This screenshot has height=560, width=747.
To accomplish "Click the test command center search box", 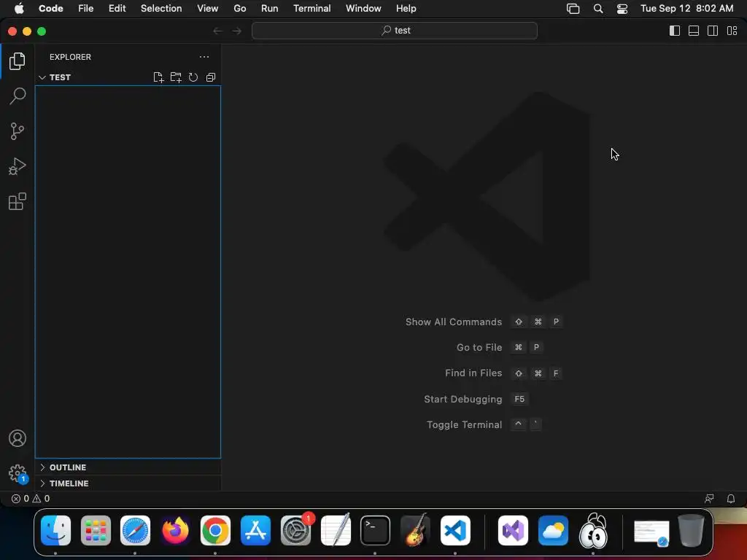I will (x=395, y=31).
